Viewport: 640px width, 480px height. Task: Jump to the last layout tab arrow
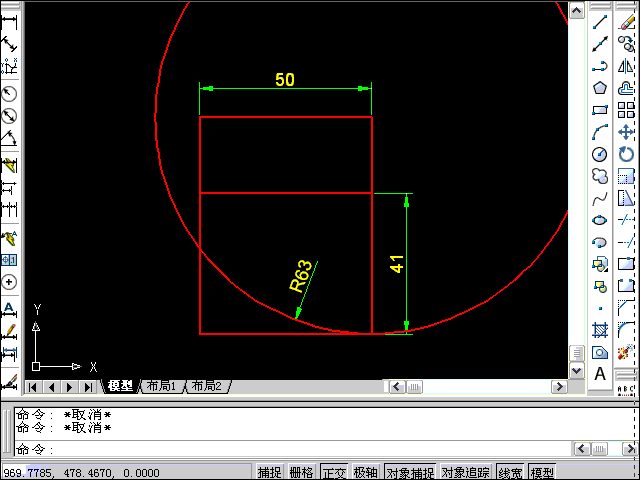(x=87, y=387)
